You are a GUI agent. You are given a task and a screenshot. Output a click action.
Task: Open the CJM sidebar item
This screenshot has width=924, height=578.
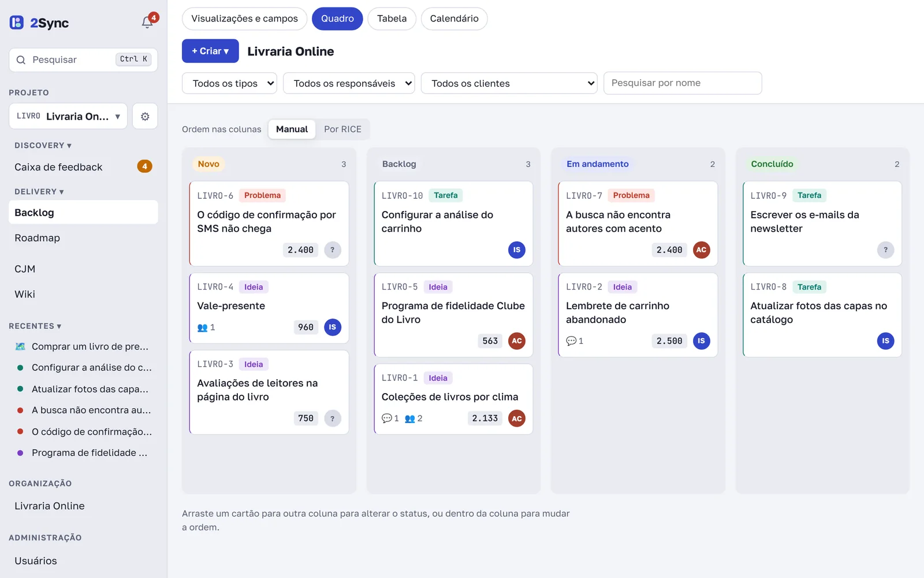pos(83,269)
